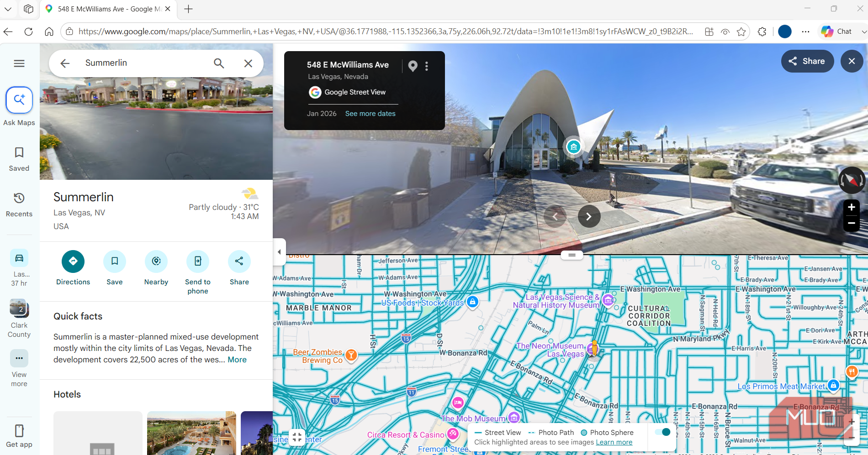Go to browser home page
Image resolution: width=868 pixels, height=455 pixels.
click(x=49, y=31)
